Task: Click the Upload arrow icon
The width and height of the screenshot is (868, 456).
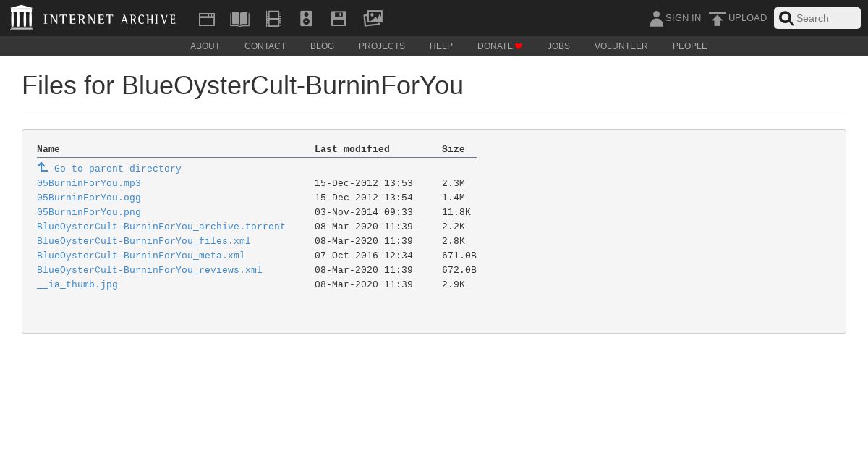Action: (x=717, y=19)
